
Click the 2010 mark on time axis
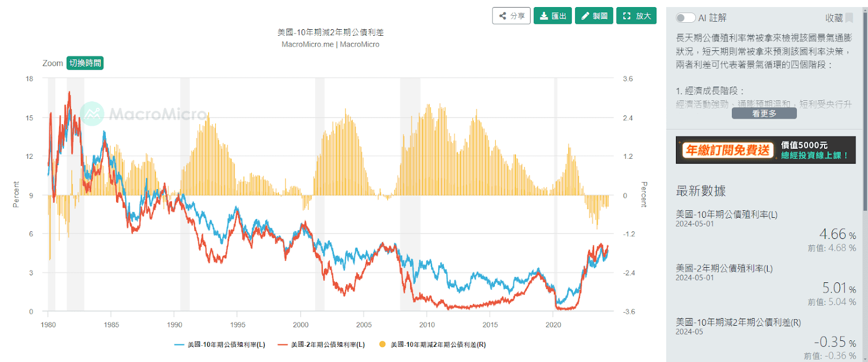427,325
